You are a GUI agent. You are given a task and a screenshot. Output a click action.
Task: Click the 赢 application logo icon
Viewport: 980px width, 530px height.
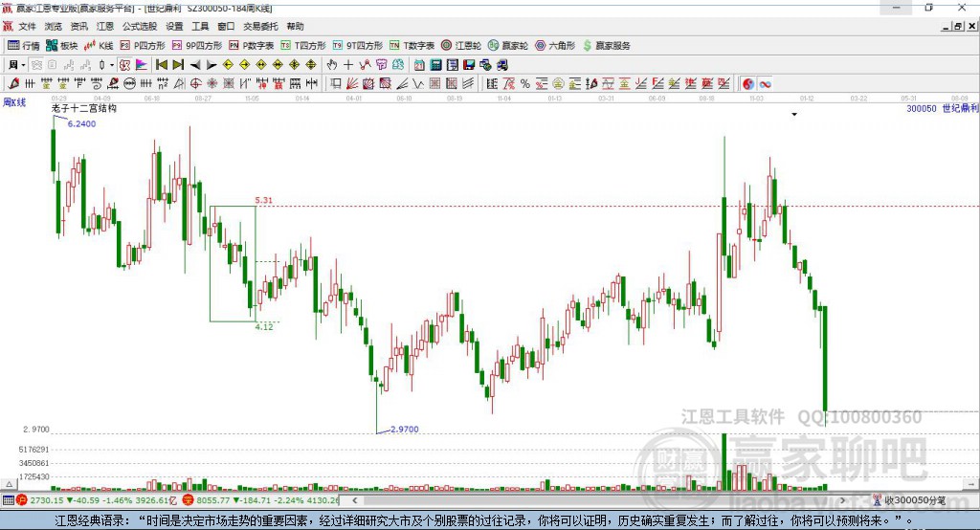point(7,8)
